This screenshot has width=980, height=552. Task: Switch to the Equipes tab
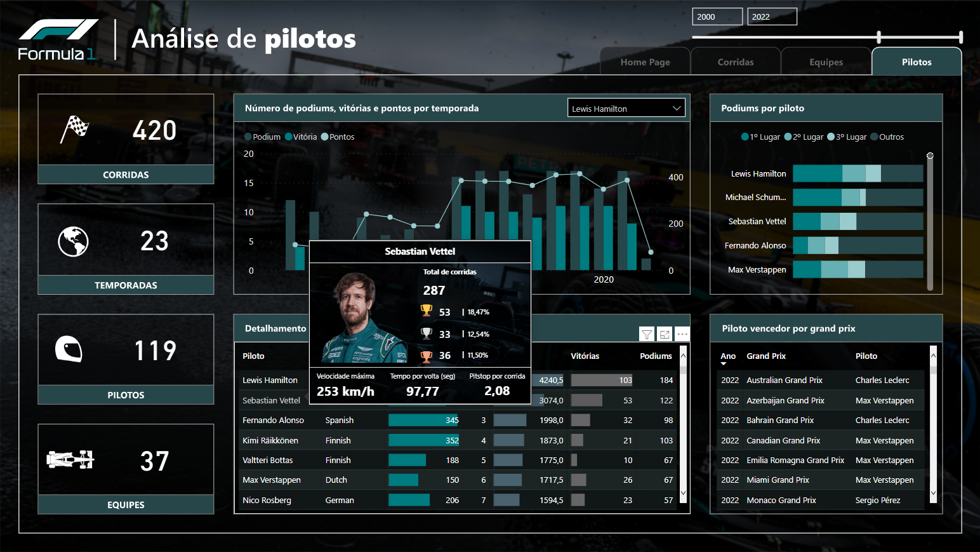coord(826,62)
